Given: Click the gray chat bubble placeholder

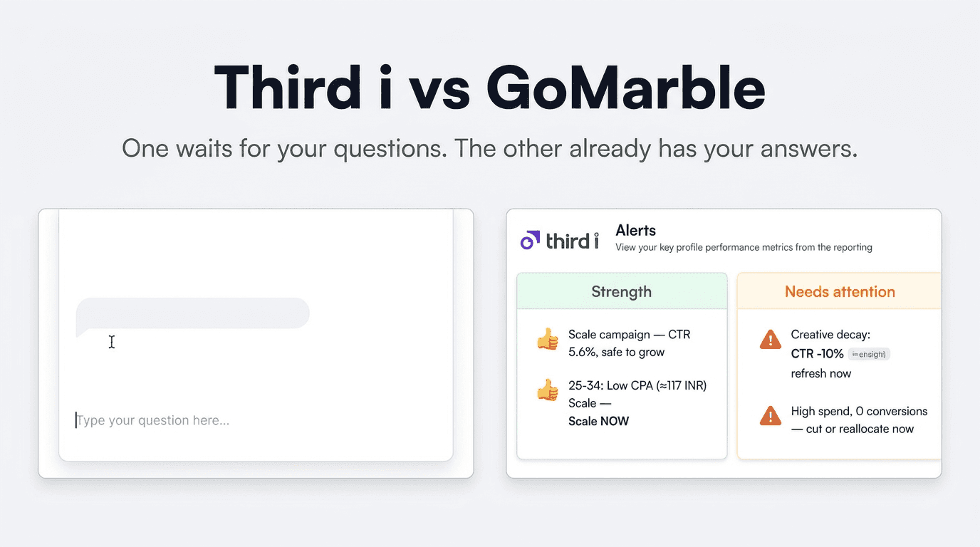Looking at the screenshot, I should click(192, 314).
